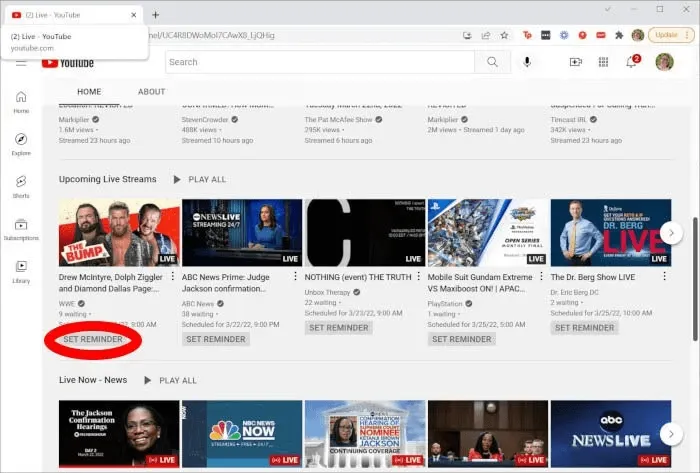This screenshot has height=473, width=700.
Task: Open 'The Dr. Berg Show LIVE' title
Action: point(593,277)
